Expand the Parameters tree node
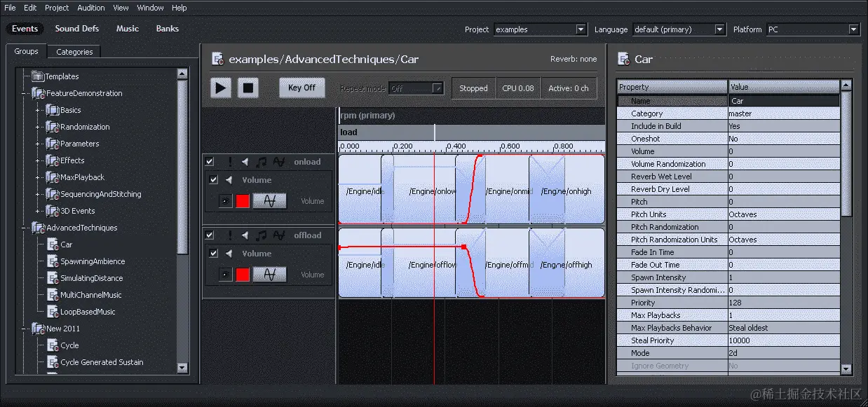Viewport: 868px width, 407px height. (x=38, y=144)
